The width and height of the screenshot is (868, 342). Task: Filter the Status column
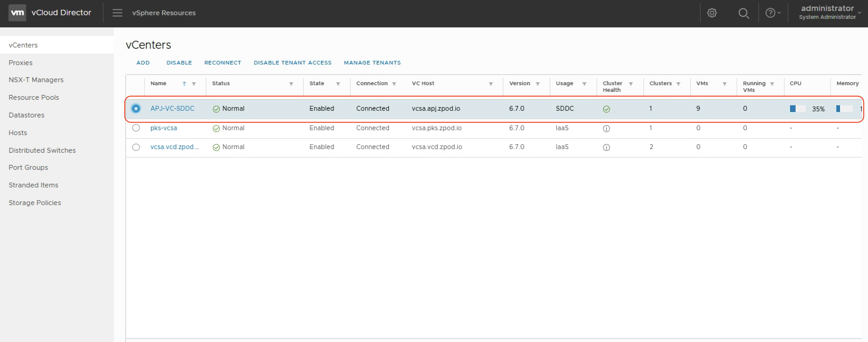[291, 84]
